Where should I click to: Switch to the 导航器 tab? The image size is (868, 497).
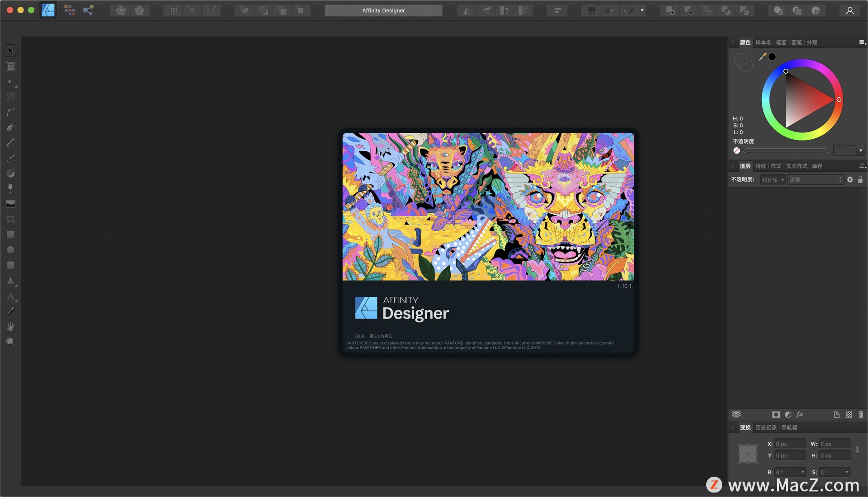click(789, 427)
